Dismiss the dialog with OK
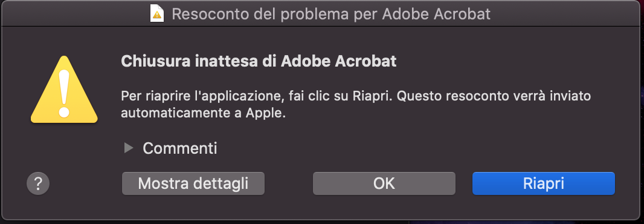Image resolution: width=644 pixels, height=224 pixels. pos(384,183)
